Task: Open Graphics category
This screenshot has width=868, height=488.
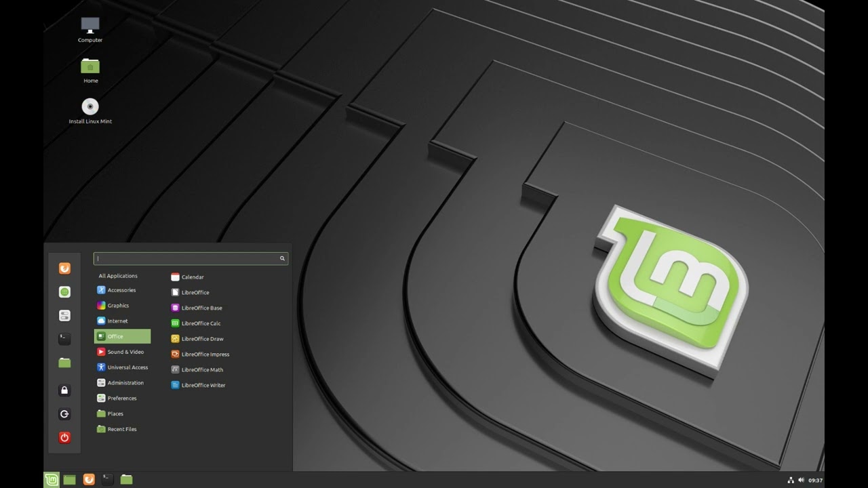Action: pos(122,306)
